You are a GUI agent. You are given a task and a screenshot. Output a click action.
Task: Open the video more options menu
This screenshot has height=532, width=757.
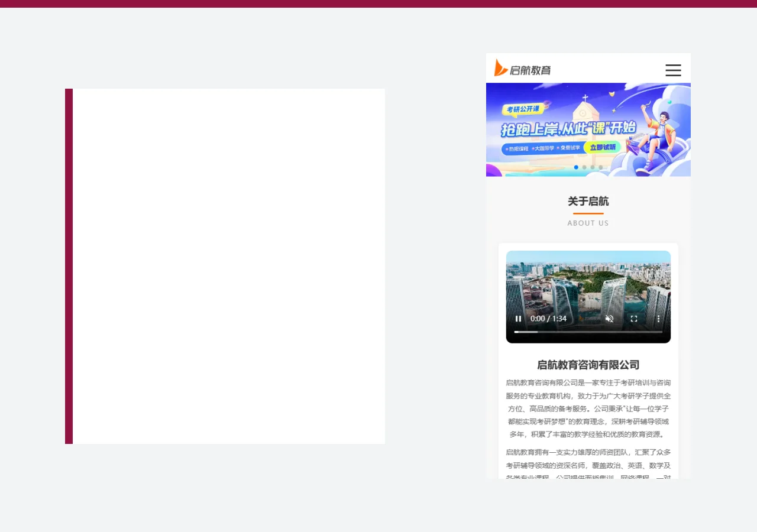(658, 319)
